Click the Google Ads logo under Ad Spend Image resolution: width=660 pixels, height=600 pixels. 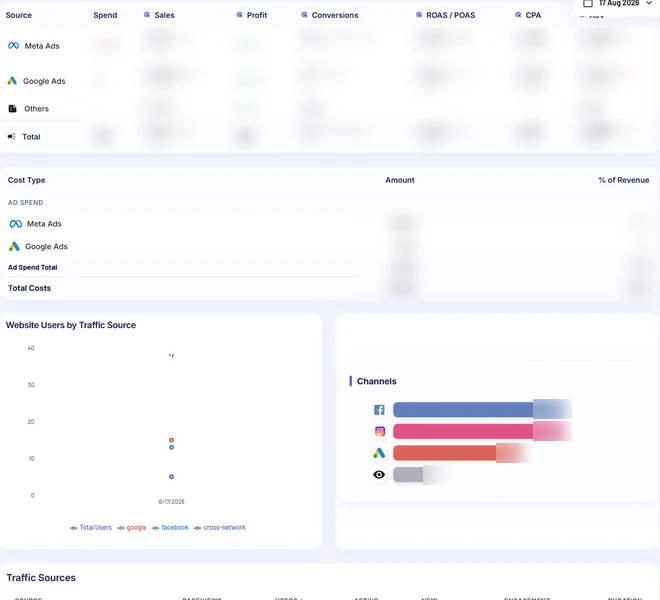click(14, 246)
